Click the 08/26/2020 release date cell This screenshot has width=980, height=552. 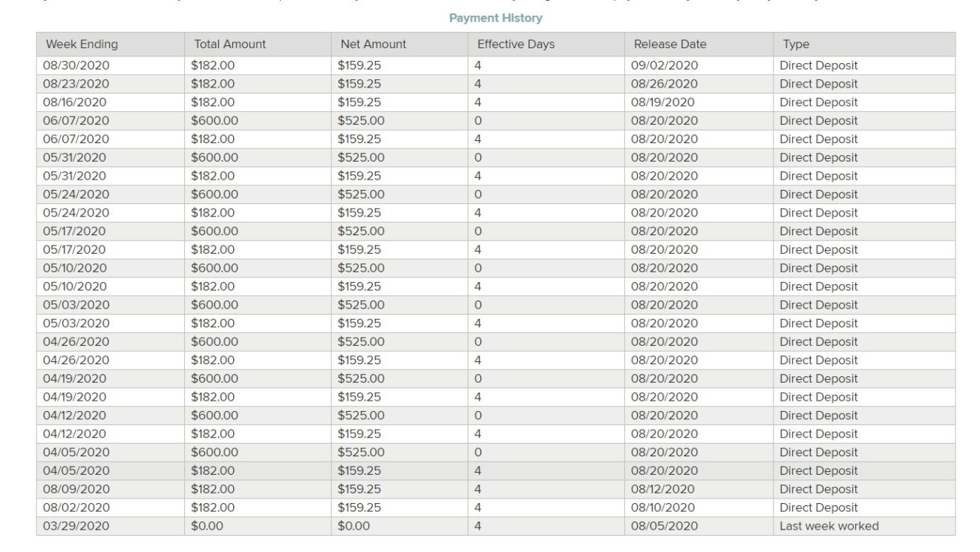click(664, 84)
